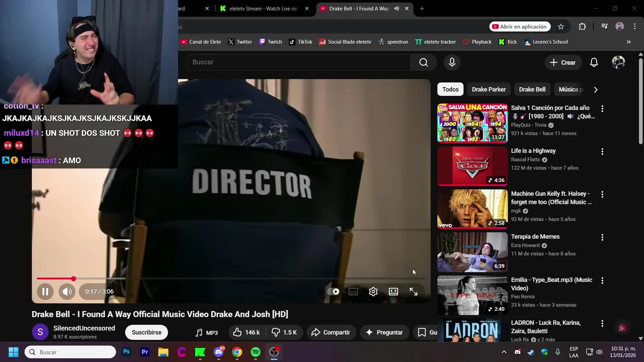Image resolution: width=644 pixels, height=362 pixels.
Task: Open fullscreen mode in video player
Action: tap(414, 292)
